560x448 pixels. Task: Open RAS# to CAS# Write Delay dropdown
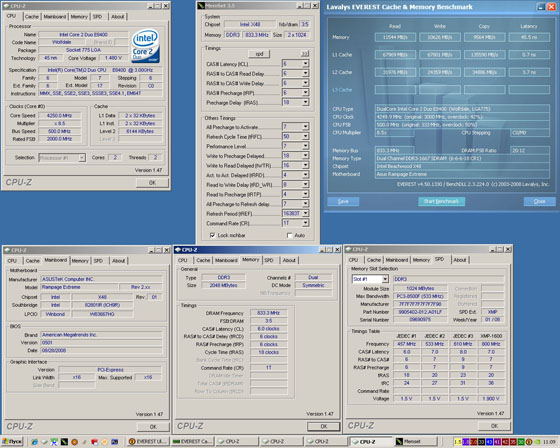click(x=305, y=83)
